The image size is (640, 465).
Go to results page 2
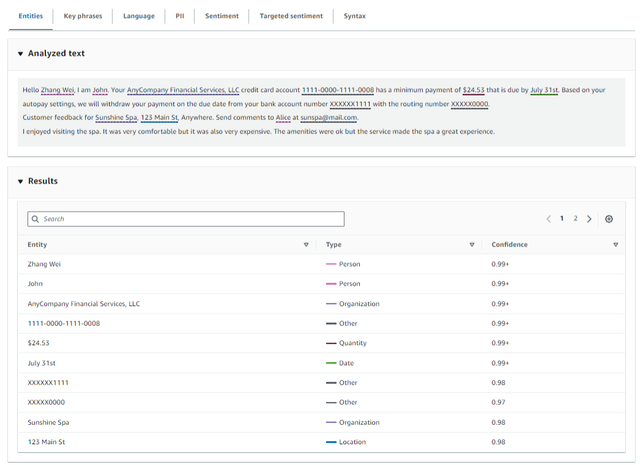[575, 219]
